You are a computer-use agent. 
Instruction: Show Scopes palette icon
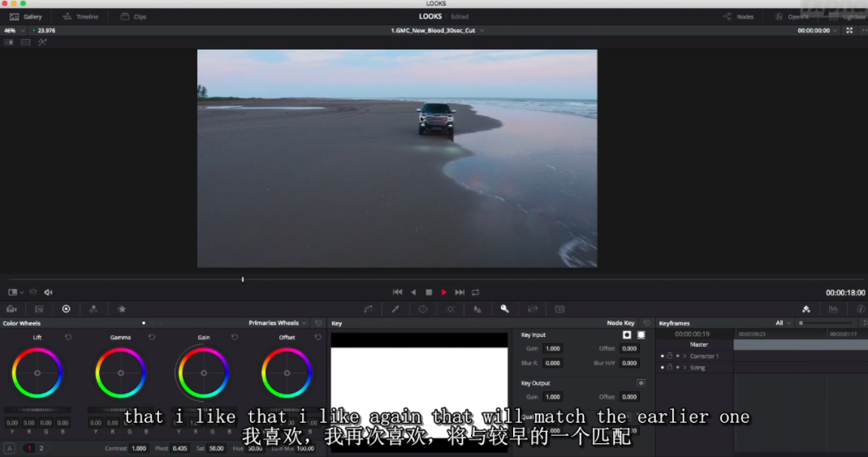(834, 309)
